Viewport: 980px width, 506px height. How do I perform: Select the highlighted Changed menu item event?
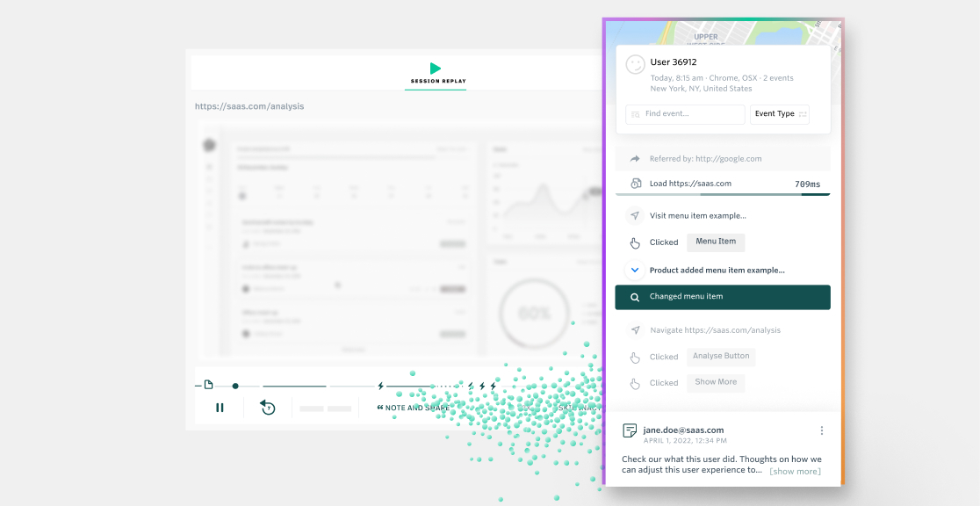point(722,297)
